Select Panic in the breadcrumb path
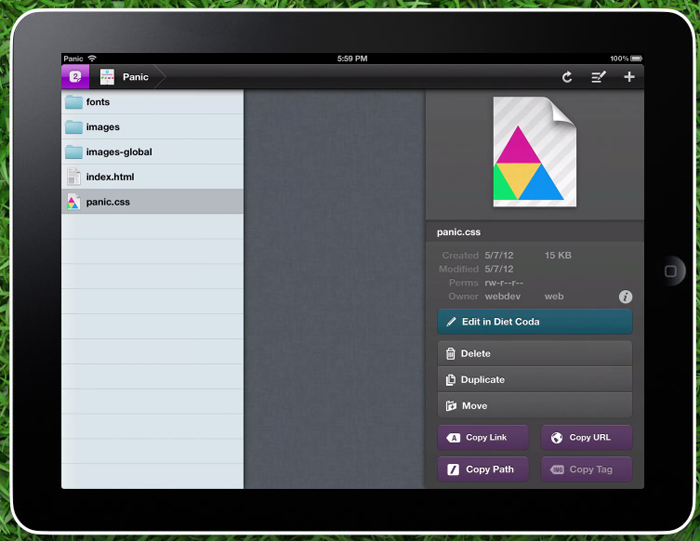Screen dimensions: 700x541 [x=135, y=77]
